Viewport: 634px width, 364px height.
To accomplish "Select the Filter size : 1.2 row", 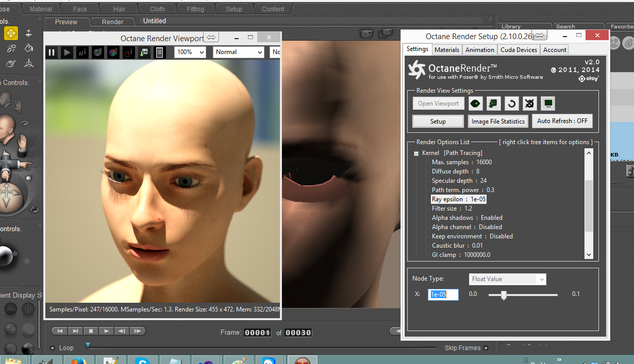I will (452, 209).
